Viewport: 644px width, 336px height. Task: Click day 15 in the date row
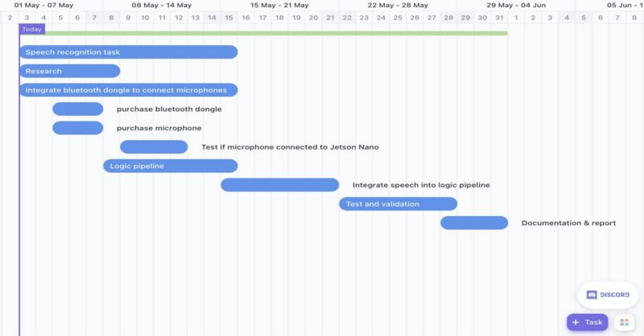tap(229, 18)
